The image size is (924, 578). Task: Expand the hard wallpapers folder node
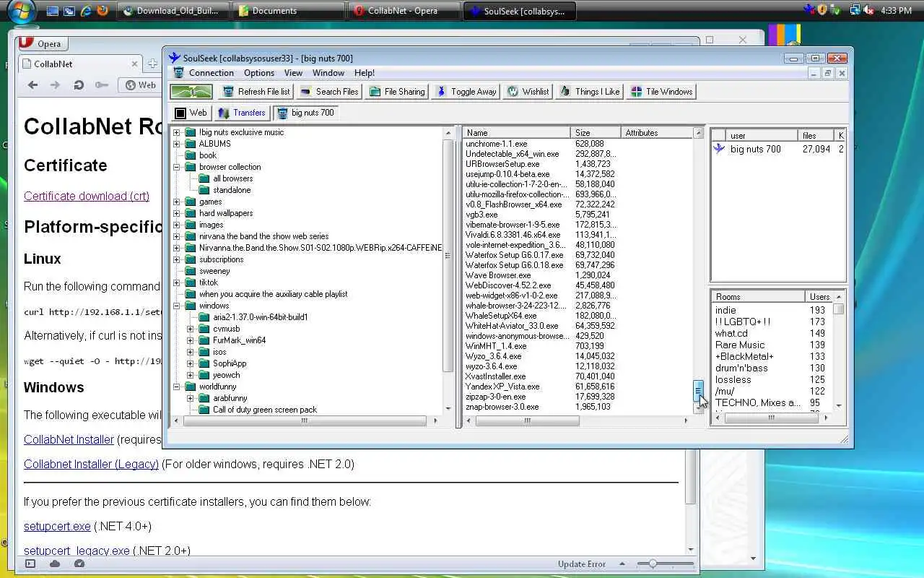177,213
